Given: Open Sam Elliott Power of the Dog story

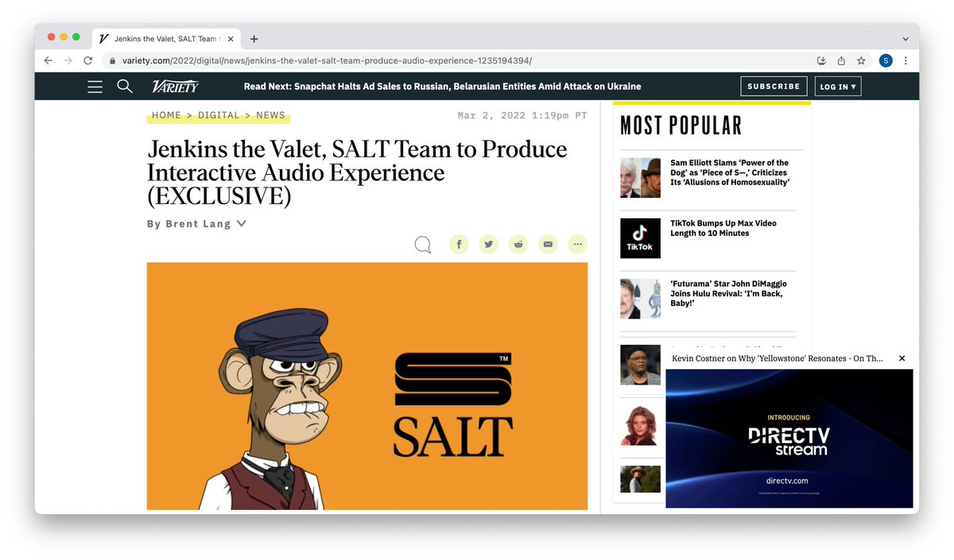Looking at the screenshot, I should [x=729, y=172].
